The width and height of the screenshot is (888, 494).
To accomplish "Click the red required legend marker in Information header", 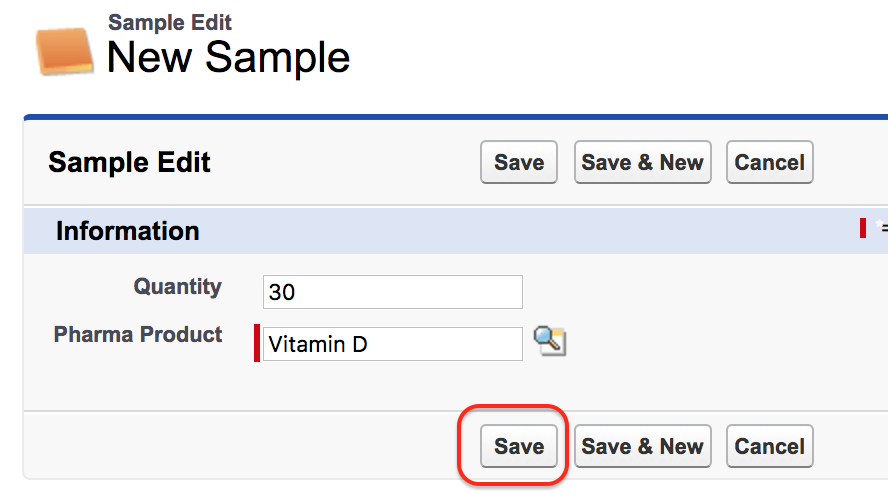I will [x=863, y=228].
